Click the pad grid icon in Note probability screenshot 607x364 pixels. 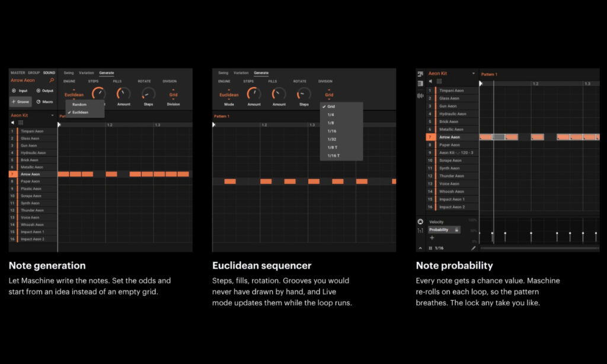point(439,81)
